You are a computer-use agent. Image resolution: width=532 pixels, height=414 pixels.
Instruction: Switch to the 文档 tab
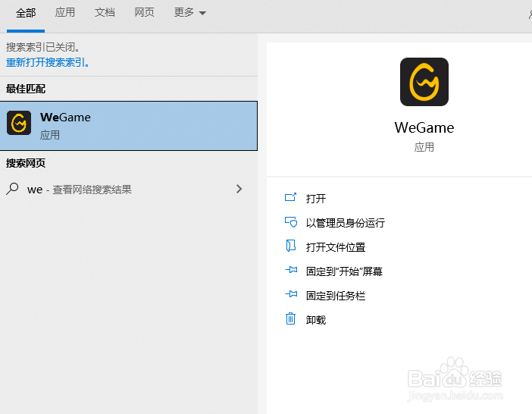pyautogui.click(x=105, y=13)
